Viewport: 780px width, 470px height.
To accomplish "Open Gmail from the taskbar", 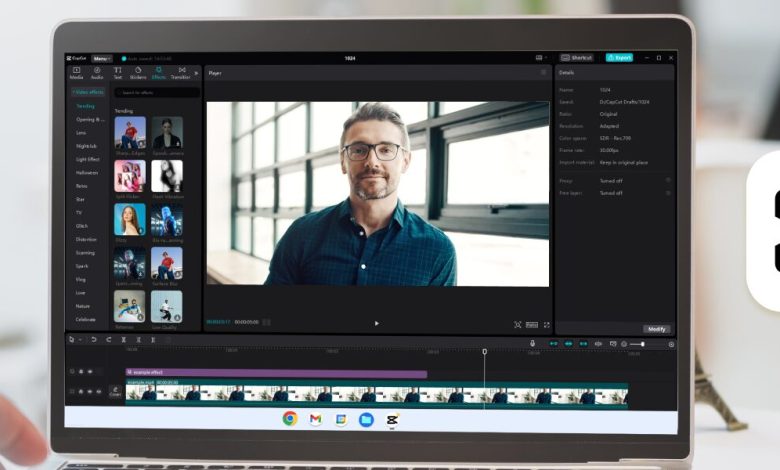I will (x=315, y=419).
